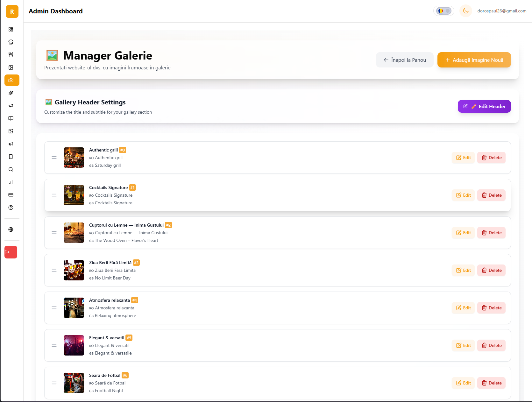Screen dimensions: 532x402
Task: Click the Authentic grill image thumbnail
Action: coord(74,158)
